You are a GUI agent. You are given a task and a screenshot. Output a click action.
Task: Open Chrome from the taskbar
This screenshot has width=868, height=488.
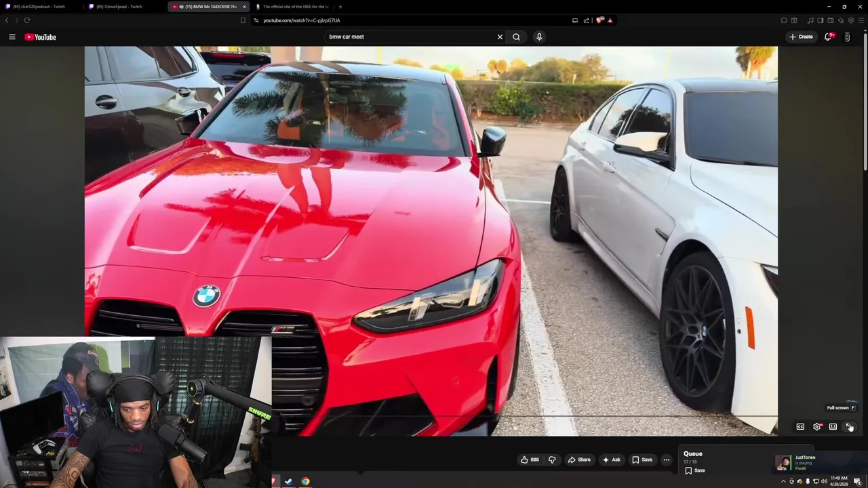[x=306, y=482]
